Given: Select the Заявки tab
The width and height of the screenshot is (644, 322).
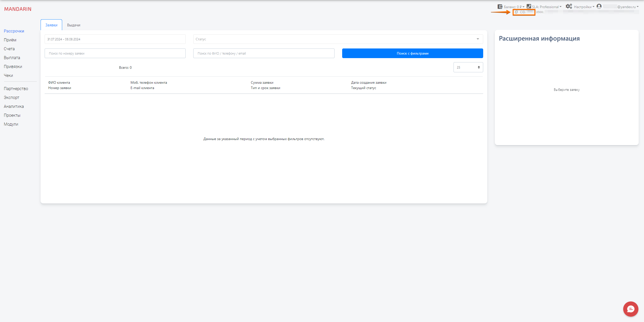Looking at the screenshot, I should [51, 25].
